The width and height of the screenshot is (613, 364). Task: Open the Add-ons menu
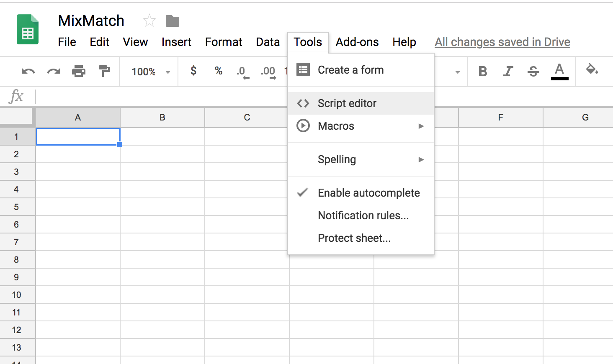click(x=357, y=42)
